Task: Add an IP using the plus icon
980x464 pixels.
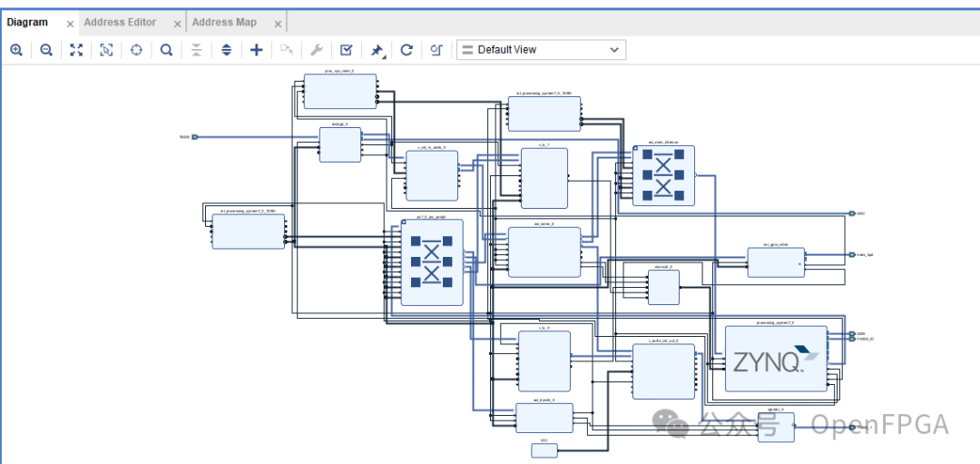Action: click(257, 50)
